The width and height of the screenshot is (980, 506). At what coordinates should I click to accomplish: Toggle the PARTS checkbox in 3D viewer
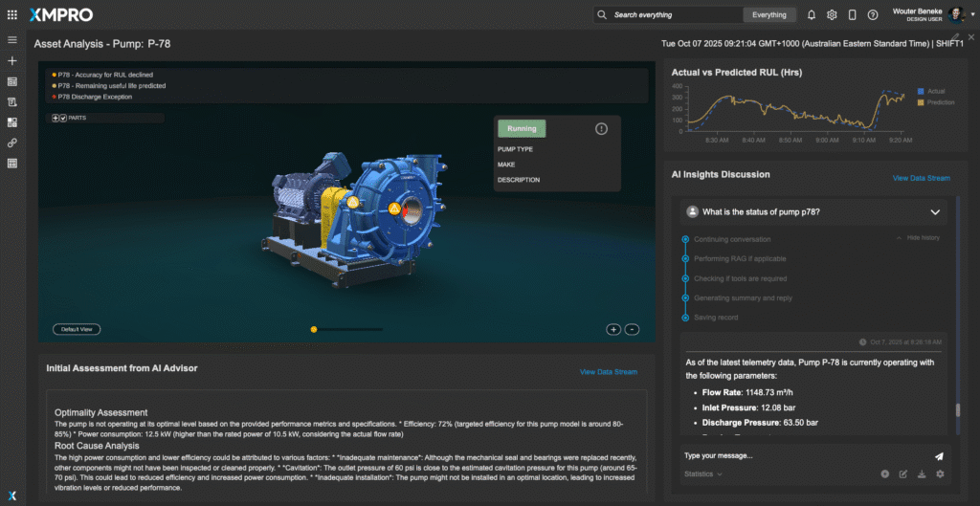coord(63,119)
